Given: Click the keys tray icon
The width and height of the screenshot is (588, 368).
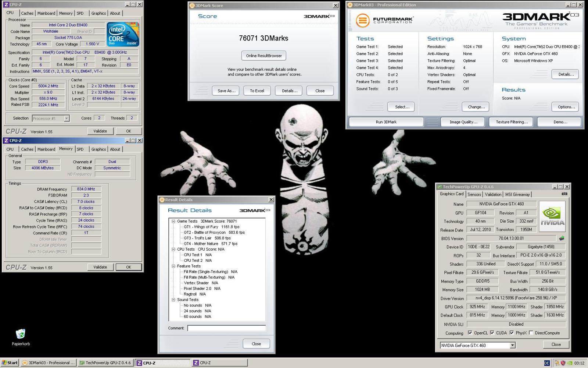Looking at the screenshot, I should pos(556,363).
